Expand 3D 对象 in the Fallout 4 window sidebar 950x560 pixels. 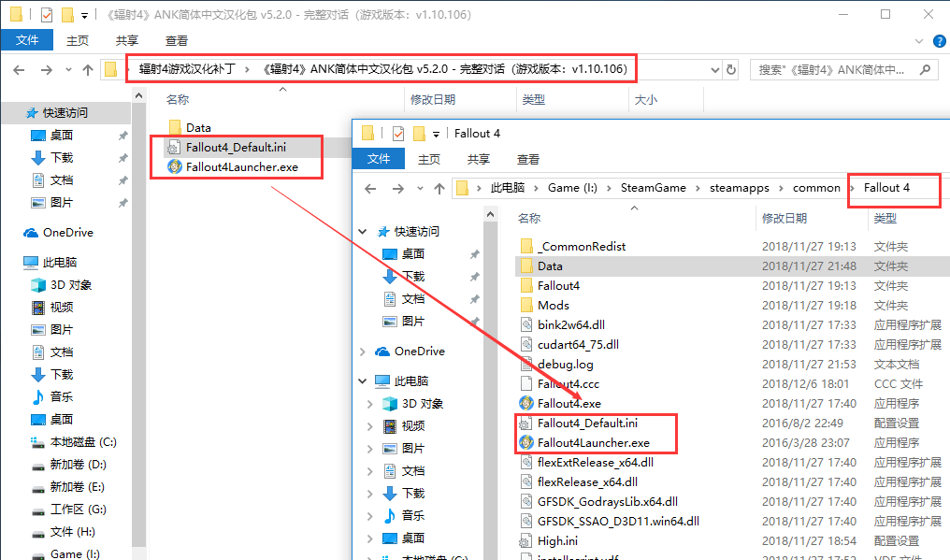coord(369,404)
